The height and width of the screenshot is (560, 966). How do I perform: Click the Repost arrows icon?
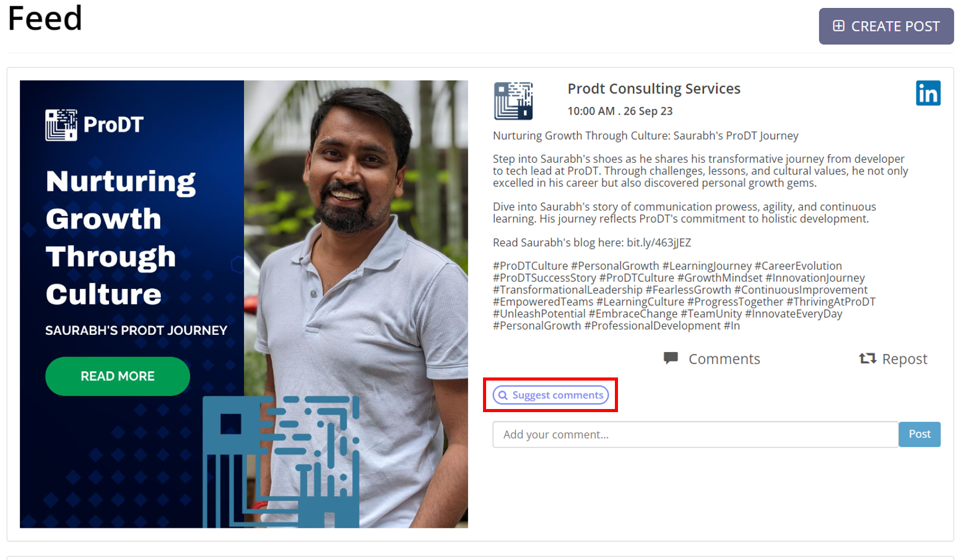point(867,358)
